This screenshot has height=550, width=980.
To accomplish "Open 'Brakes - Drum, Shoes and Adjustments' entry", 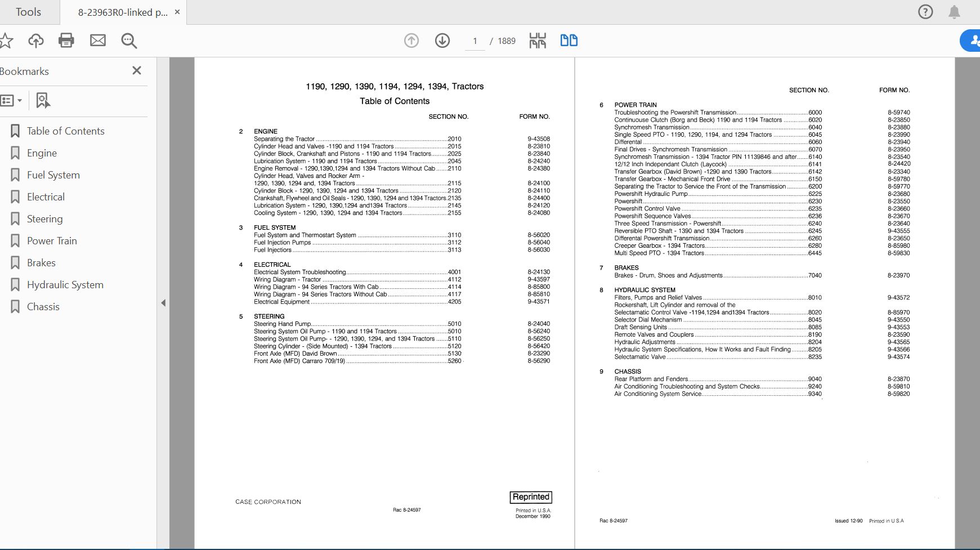I will click(x=718, y=275).
